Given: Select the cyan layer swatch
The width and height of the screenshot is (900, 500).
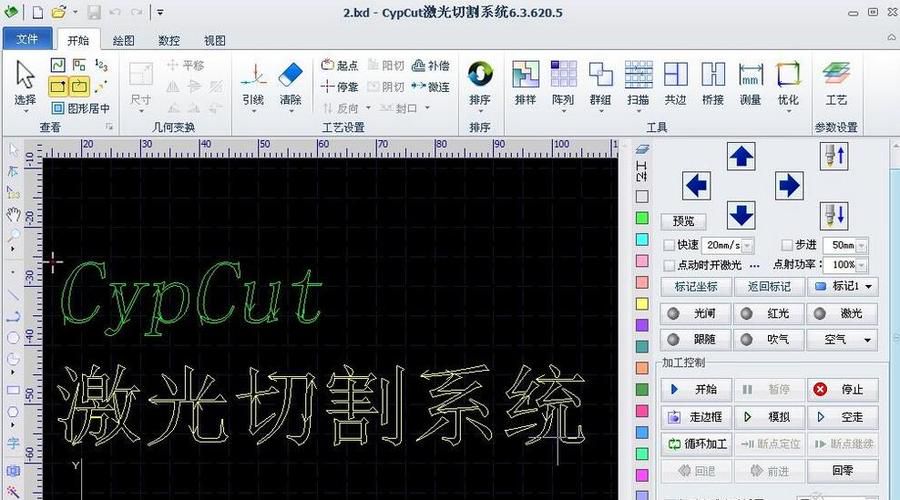Looking at the screenshot, I should (642, 239).
